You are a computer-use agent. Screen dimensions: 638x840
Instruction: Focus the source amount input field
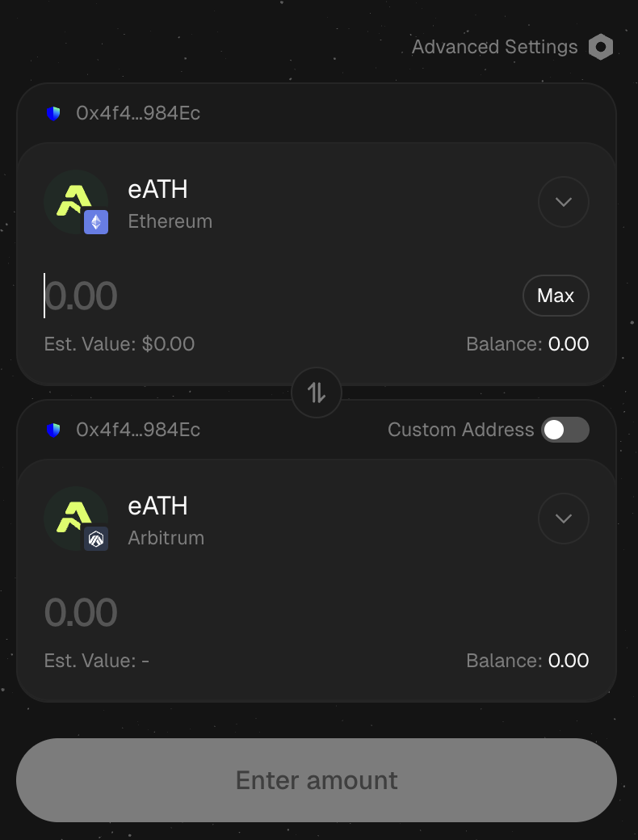242,296
